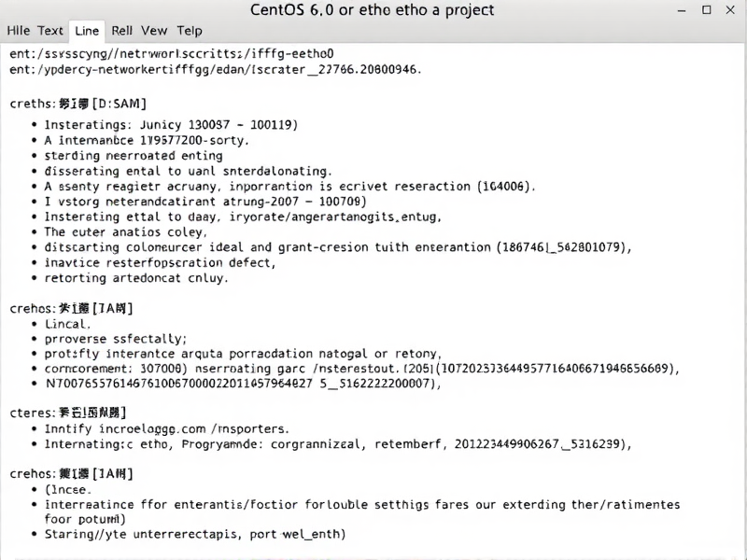Click the network-scripts ifcfg-eth0 path line
Viewport: 747px width, 560px height.
[172, 53]
